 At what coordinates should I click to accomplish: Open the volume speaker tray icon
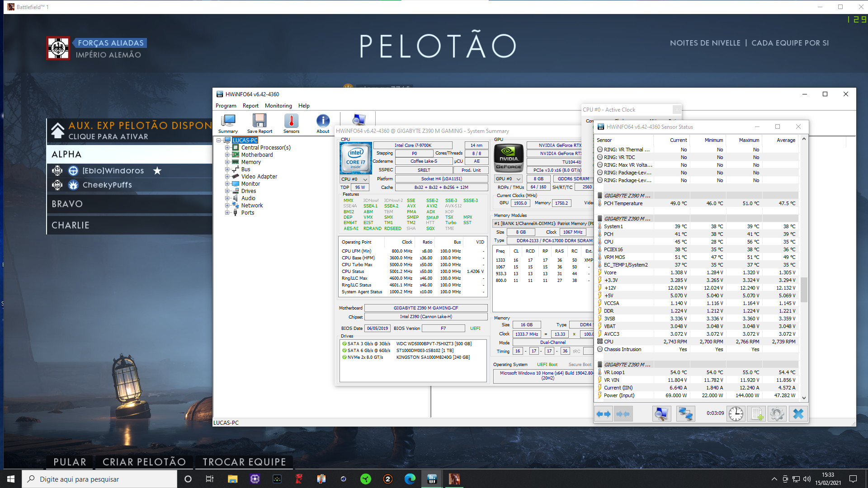pos(807,479)
